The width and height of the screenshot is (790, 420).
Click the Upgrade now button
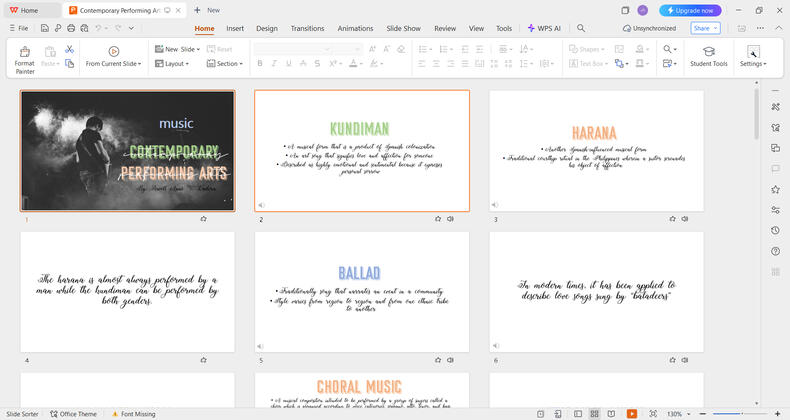(690, 10)
